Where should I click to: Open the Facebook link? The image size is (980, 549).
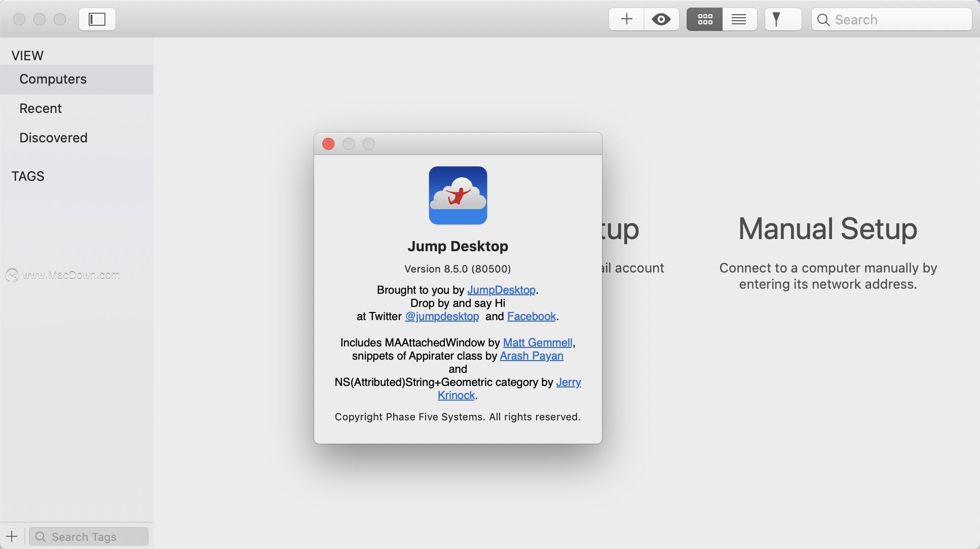(532, 316)
